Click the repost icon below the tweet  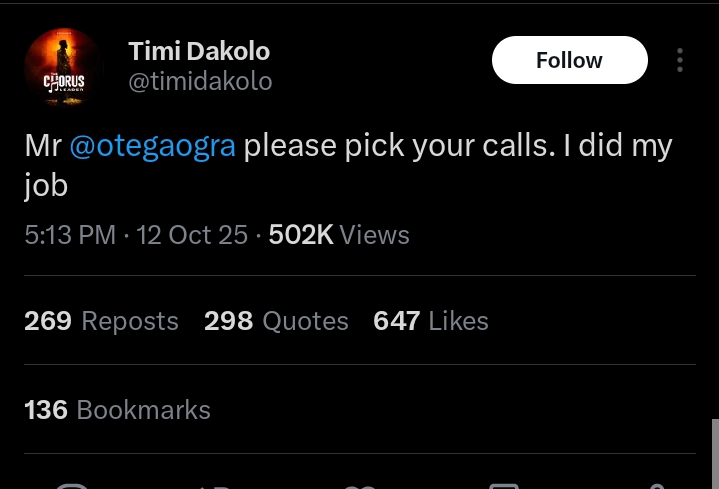click(x=216, y=486)
